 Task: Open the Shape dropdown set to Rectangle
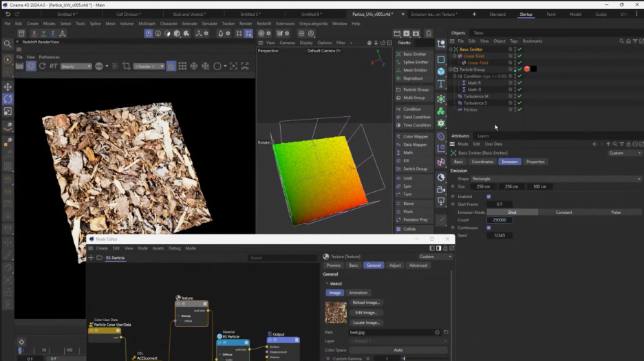coord(554,179)
